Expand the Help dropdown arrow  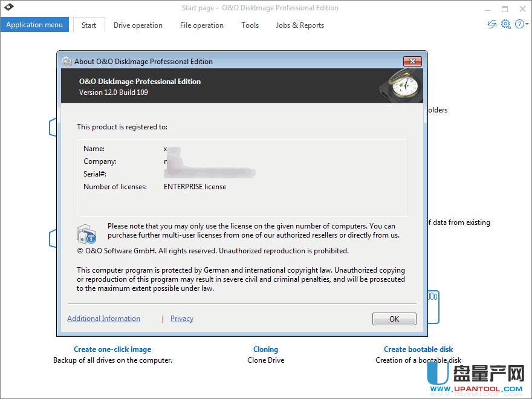[527, 25]
